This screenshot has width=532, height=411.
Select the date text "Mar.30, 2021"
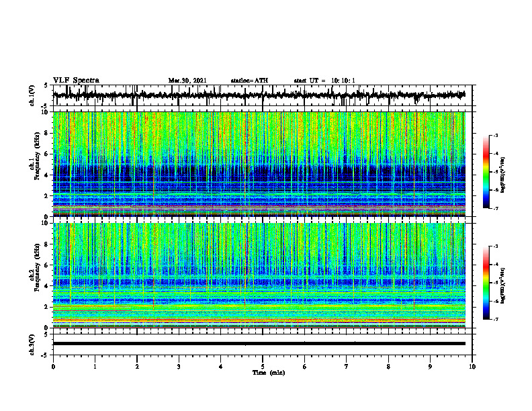[187, 81]
